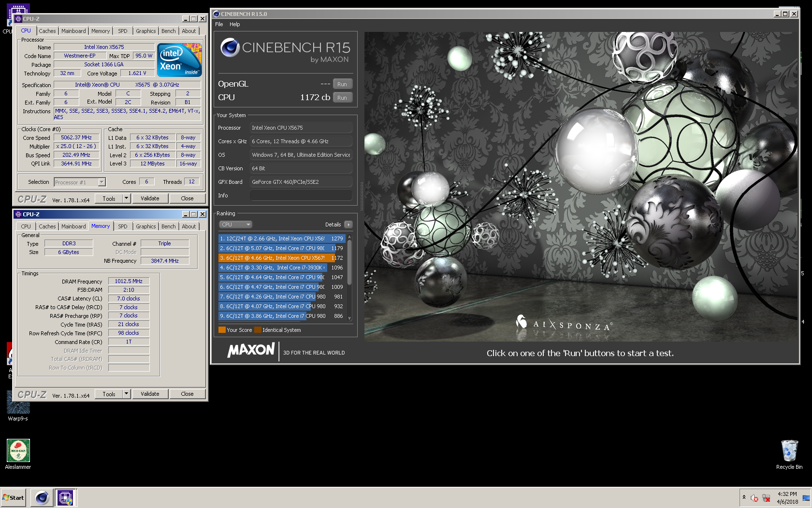Click the Info input field in Cinebench
812x508 pixels.
[301, 195]
